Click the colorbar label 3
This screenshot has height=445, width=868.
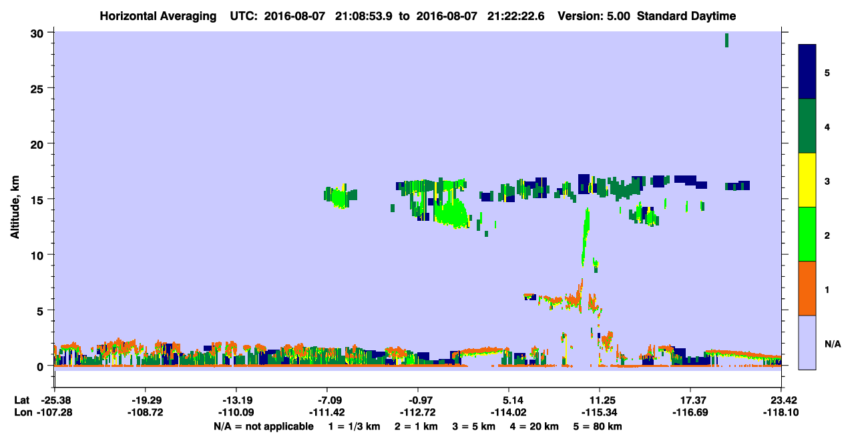[827, 180]
